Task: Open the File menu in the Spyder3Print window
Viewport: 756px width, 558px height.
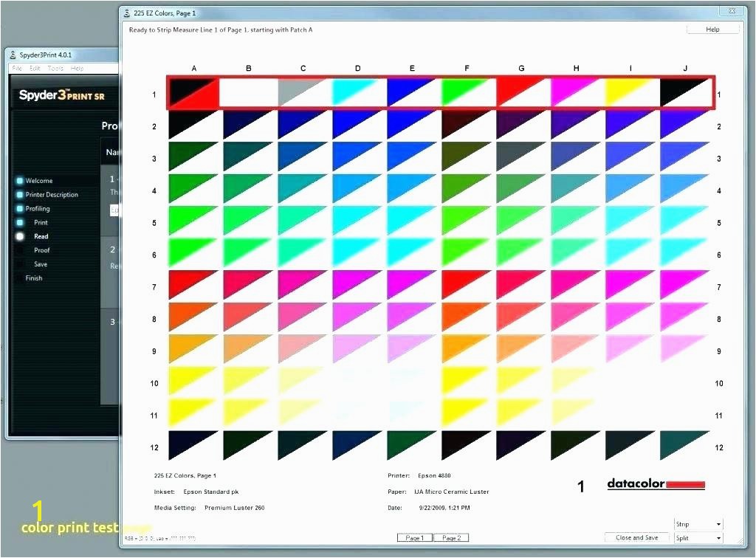Action: click(x=17, y=69)
